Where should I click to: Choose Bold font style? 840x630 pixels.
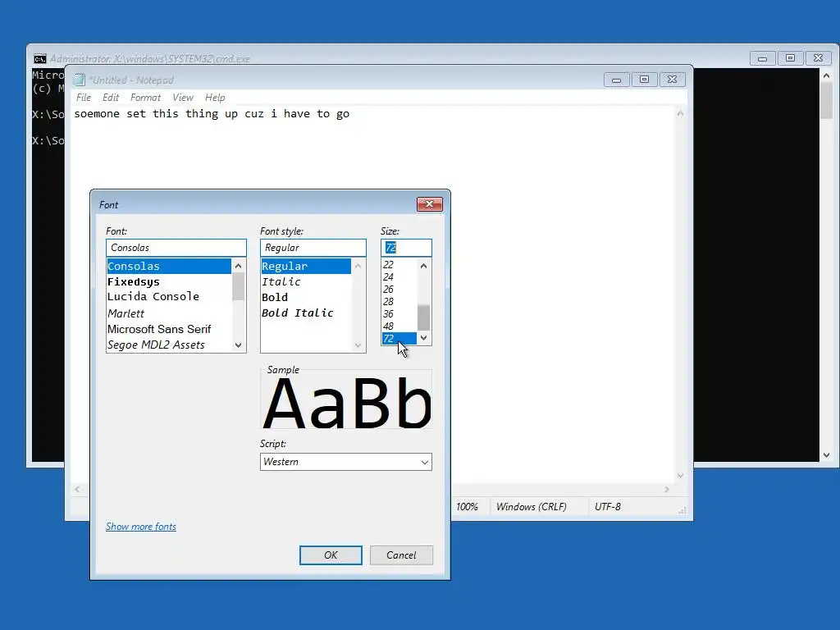pyautogui.click(x=306, y=297)
